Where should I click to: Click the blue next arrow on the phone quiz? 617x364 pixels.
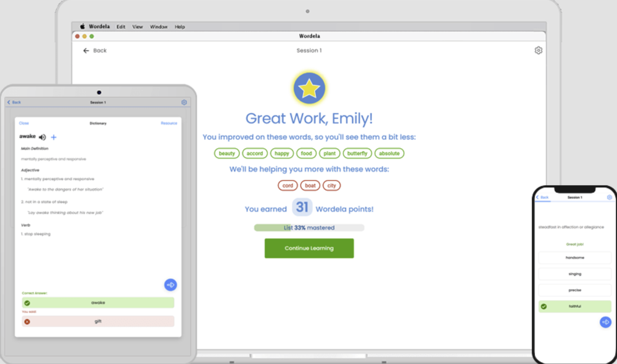605,322
